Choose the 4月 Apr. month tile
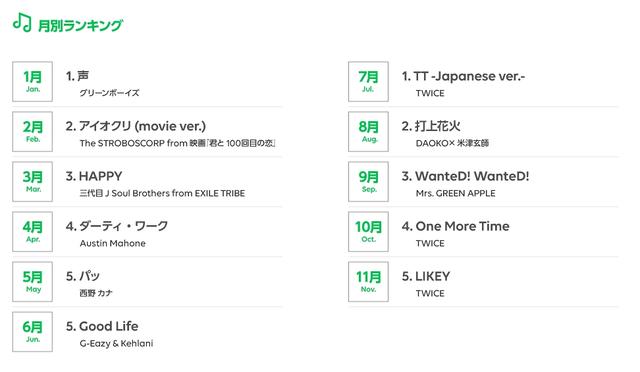Viewport: 640px width, 372px height. click(33, 232)
